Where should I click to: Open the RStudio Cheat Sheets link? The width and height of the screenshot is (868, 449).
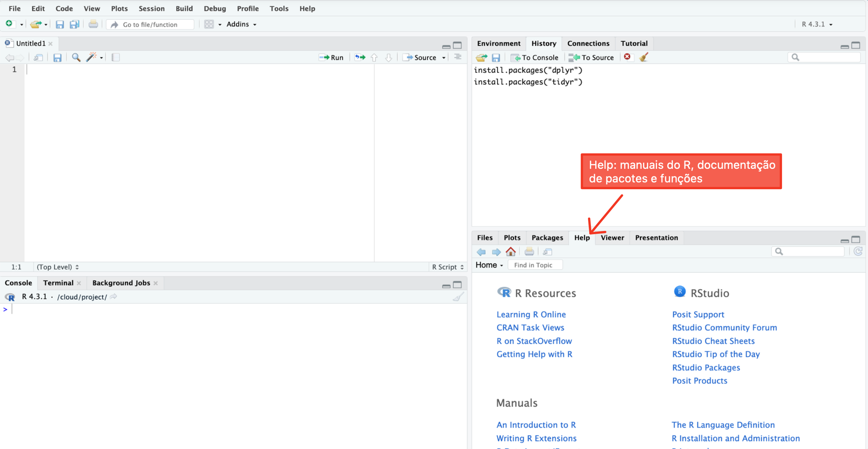(713, 341)
